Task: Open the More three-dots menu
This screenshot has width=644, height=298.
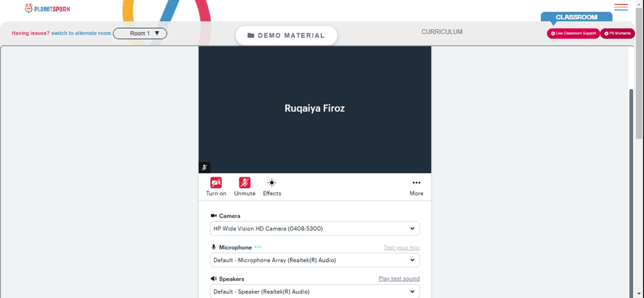Action: [417, 183]
